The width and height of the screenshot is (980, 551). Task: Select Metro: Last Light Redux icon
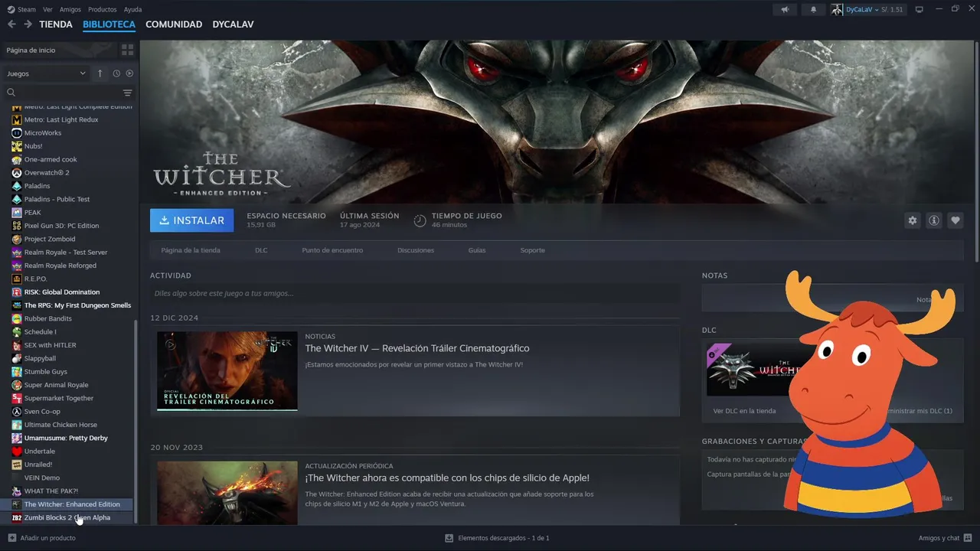click(x=17, y=119)
